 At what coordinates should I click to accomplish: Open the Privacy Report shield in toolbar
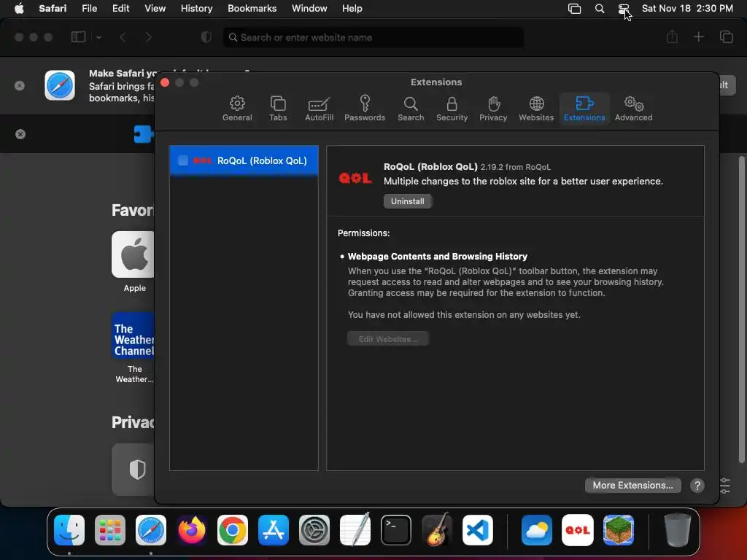point(206,37)
